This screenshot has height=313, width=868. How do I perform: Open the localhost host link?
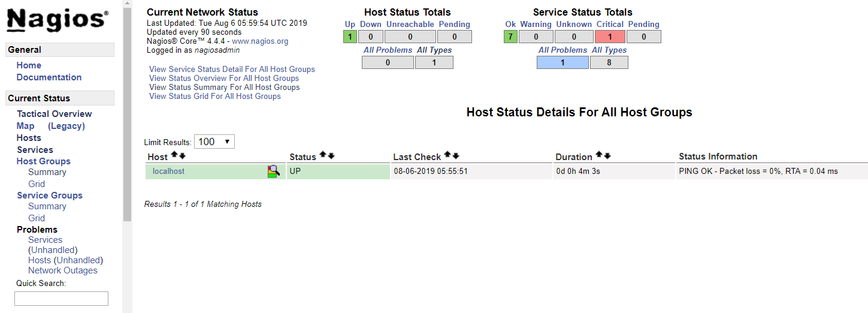168,171
